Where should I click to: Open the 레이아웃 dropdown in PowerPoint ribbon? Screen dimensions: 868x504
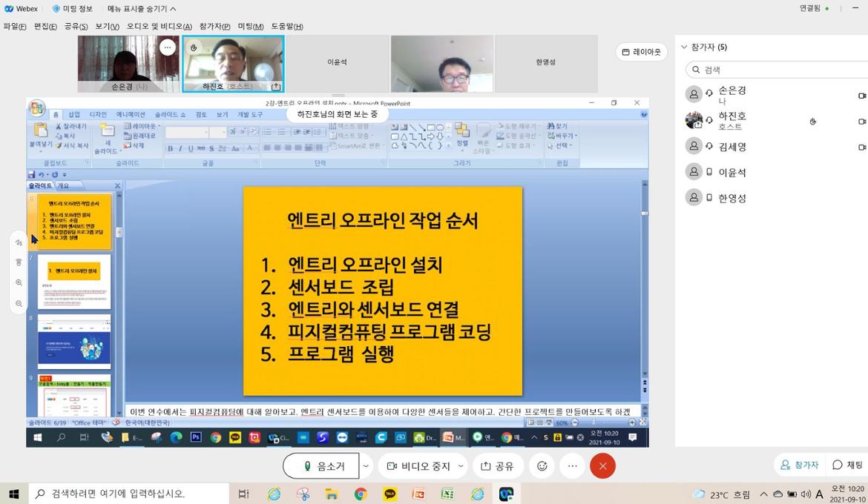pos(142,126)
